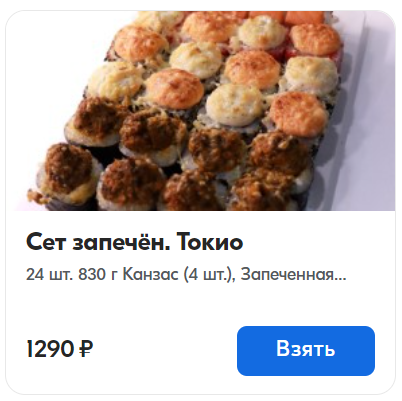The image size is (402, 401).
Task: Click the word запечён in the title
Action: (122, 242)
